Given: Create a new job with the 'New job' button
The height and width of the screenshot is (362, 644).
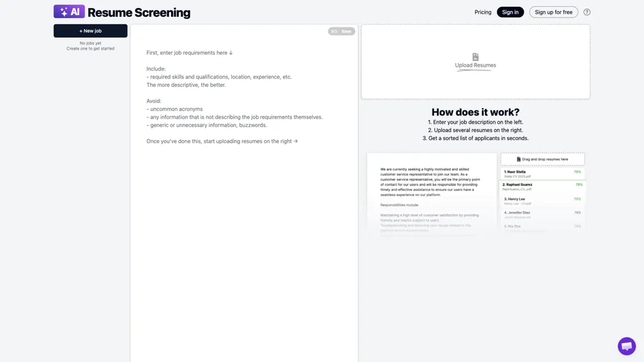Looking at the screenshot, I should (90, 30).
